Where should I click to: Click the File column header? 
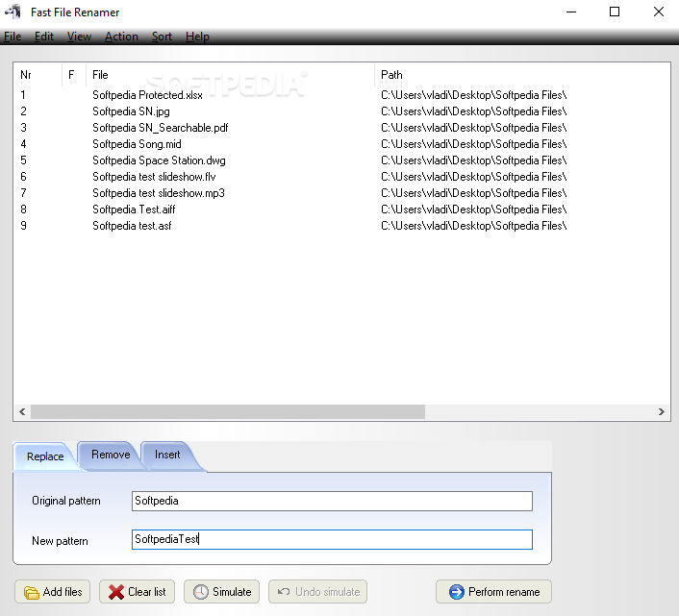point(230,75)
